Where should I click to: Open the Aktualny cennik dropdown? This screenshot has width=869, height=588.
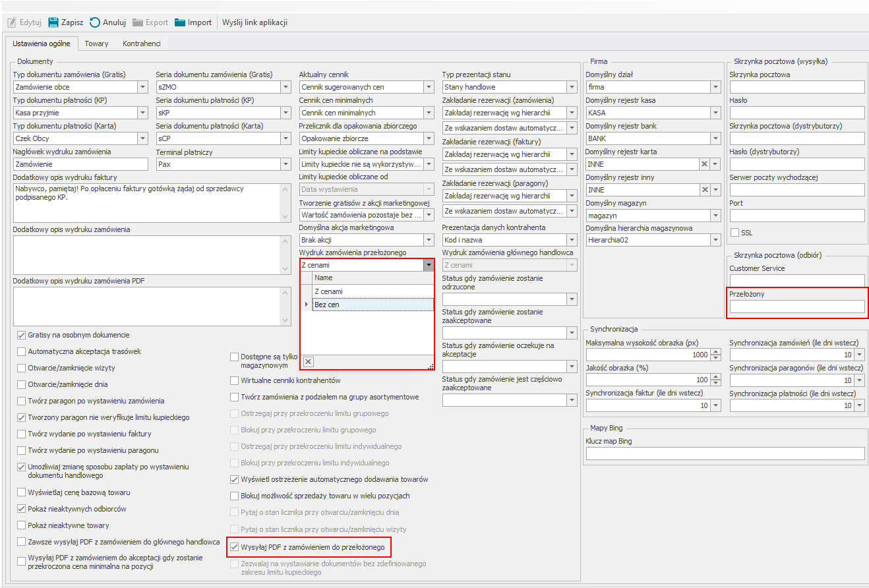tap(429, 87)
